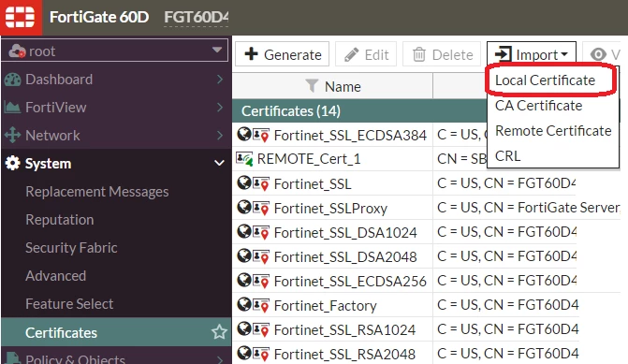The height and width of the screenshot is (364, 628).
Task: Expand the Policy & Objects chevron
Action: pos(220,359)
